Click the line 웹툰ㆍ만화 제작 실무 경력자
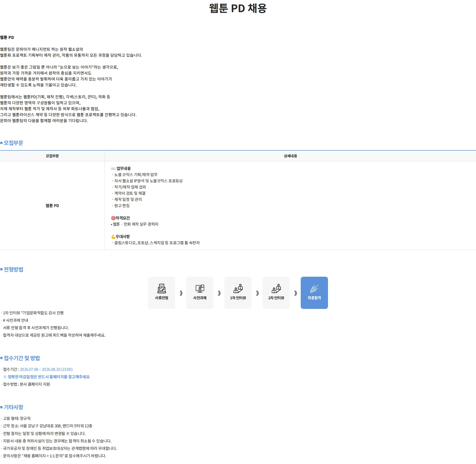The width and height of the screenshot is (476, 464). 135,224
